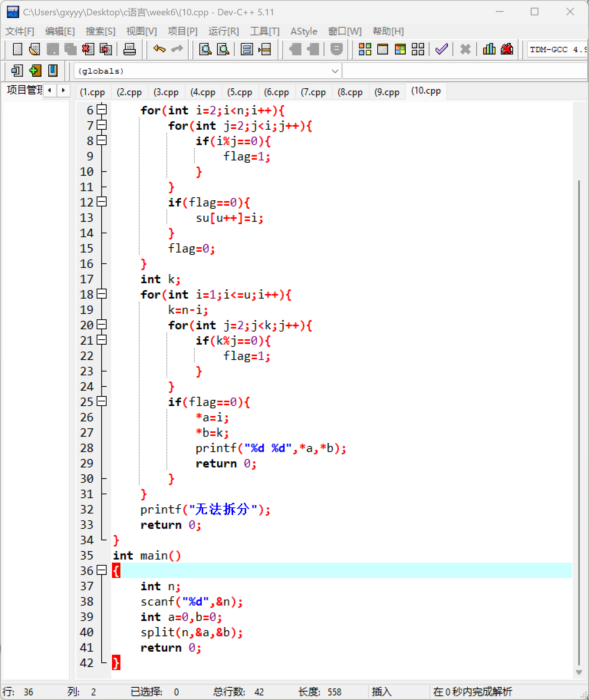The width and height of the screenshot is (589, 700).
Task: Collapse the main function fold at line 36
Action: [x=102, y=570]
